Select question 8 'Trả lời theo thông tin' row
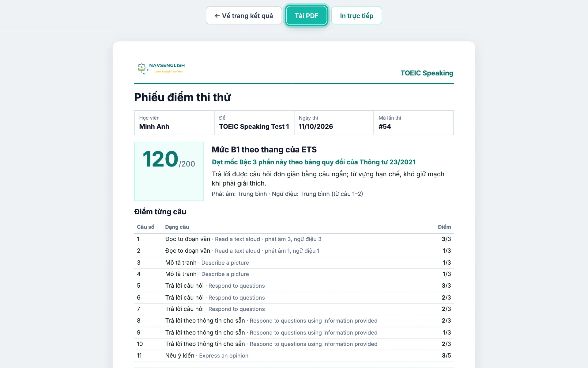Viewport: 588px width, 368px height. 294,321
